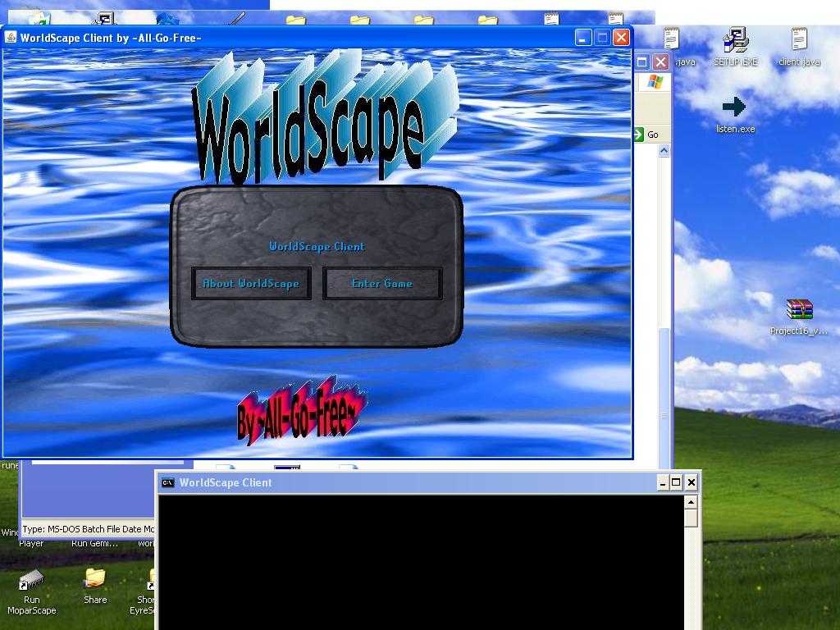Close the WorldScape Client by ~All-Go-Free~ window
The width and height of the screenshot is (840, 630).
621,38
